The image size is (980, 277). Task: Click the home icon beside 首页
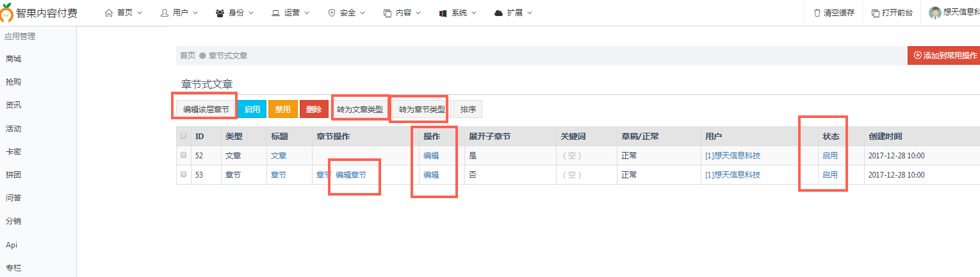point(108,13)
